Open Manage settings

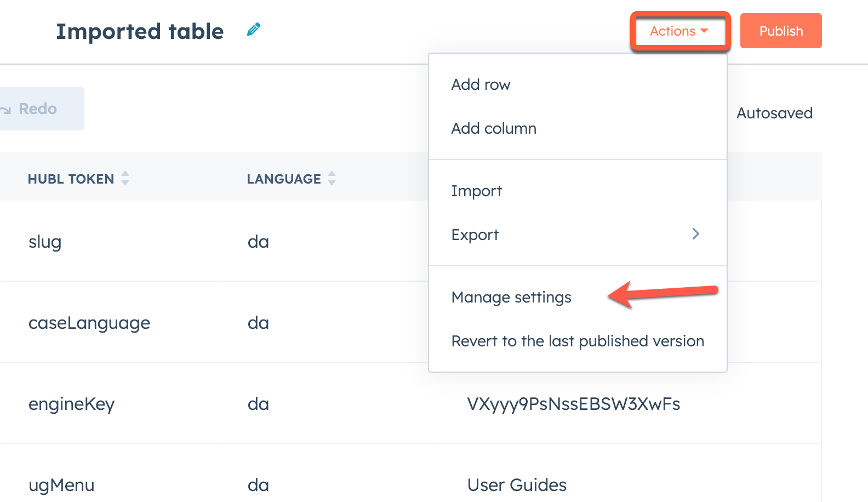[x=578, y=297]
